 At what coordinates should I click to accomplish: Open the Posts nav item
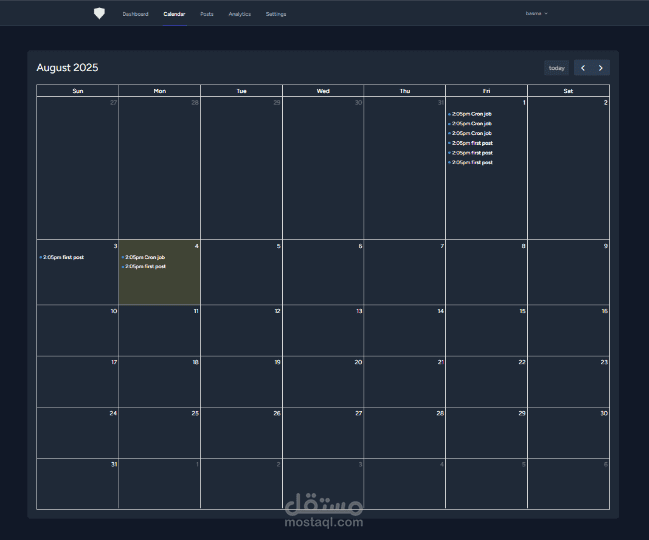coord(207,14)
